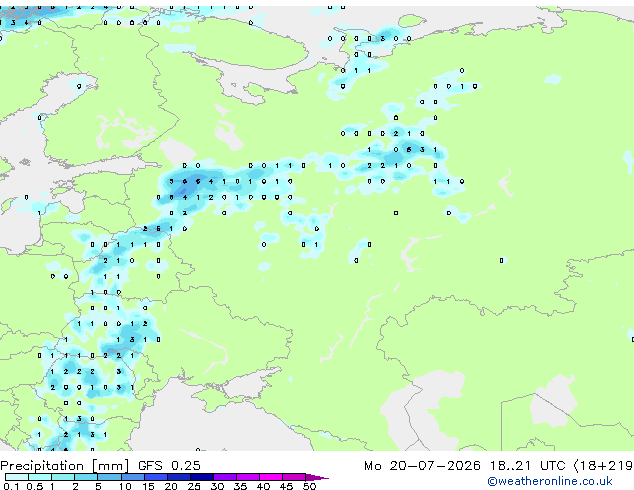This screenshot has height=490, width=634.
Task: Click the 45–50 mm legend swatch
Action: click(294, 477)
